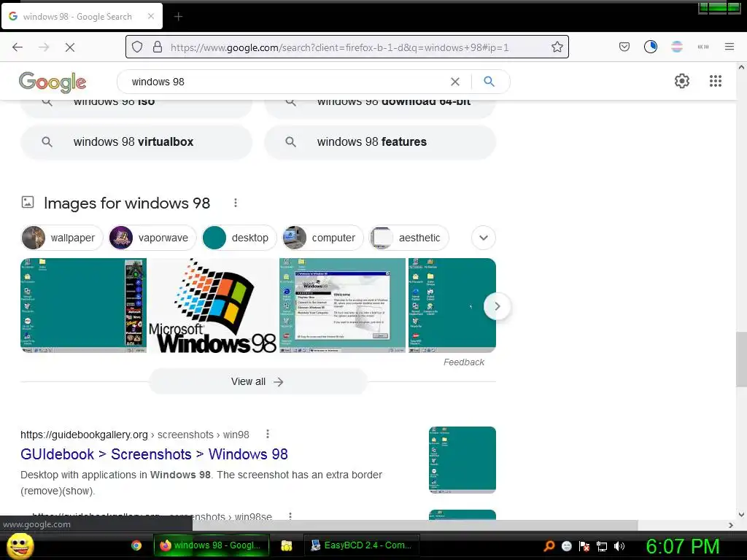Clear the Google search box

[x=455, y=82]
